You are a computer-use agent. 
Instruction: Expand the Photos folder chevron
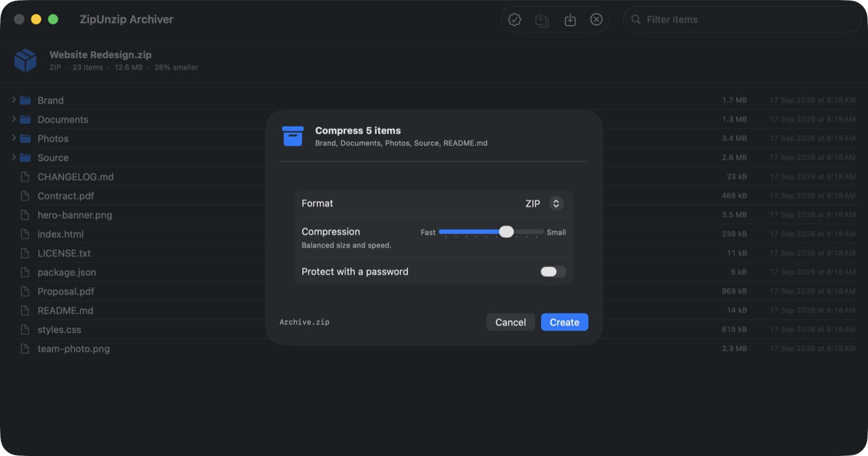[x=14, y=138]
